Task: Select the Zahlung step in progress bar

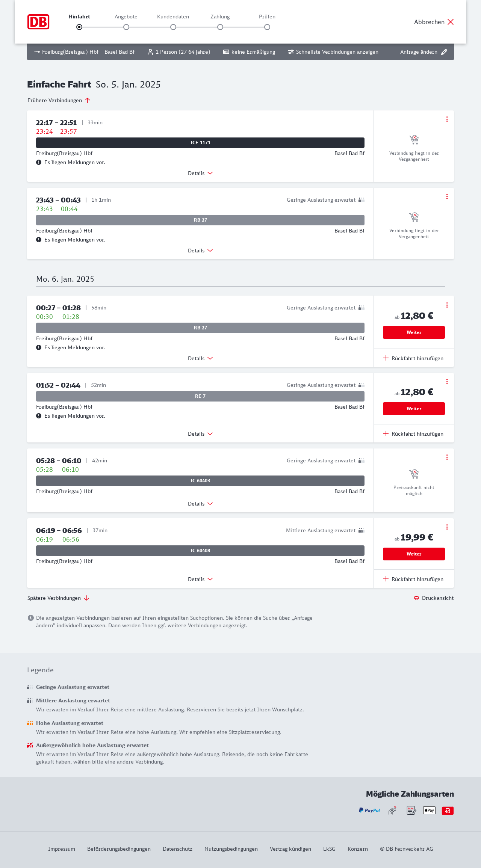Action: [220, 27]
